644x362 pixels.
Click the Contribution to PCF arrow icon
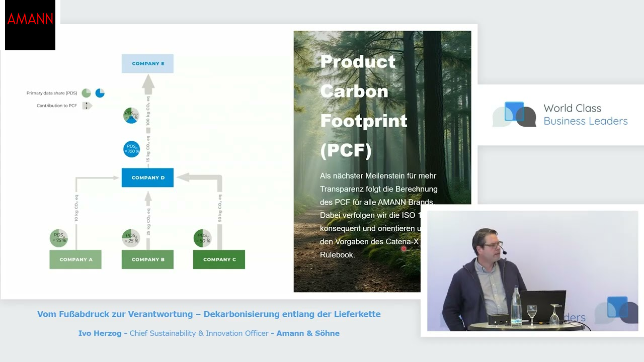(x=87, y=106)
